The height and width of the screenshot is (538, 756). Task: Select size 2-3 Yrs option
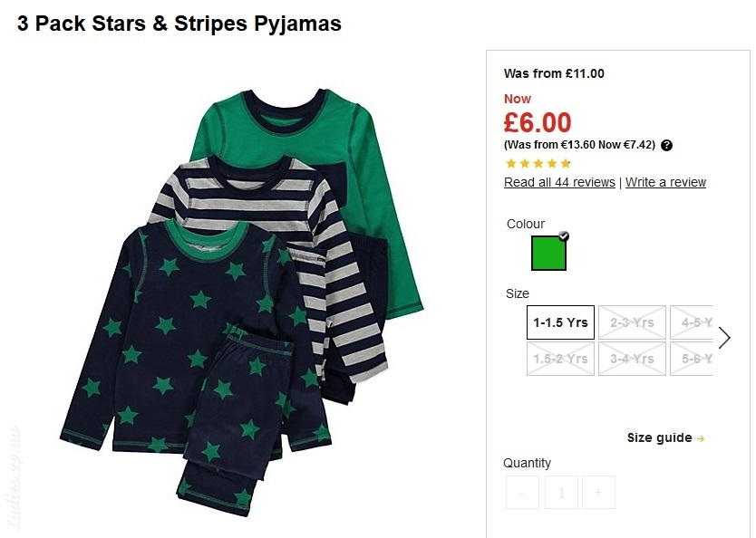point(632,322)
